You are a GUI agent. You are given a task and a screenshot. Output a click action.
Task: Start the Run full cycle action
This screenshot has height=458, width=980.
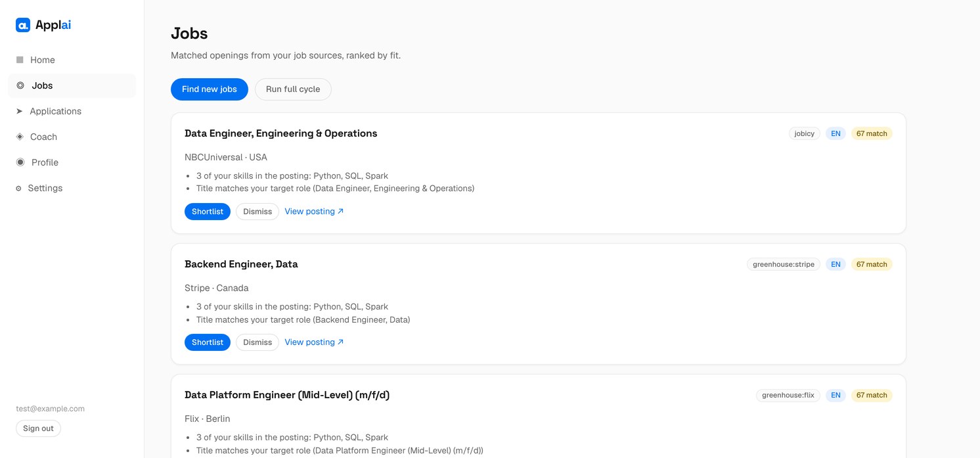tap(293, 89)
